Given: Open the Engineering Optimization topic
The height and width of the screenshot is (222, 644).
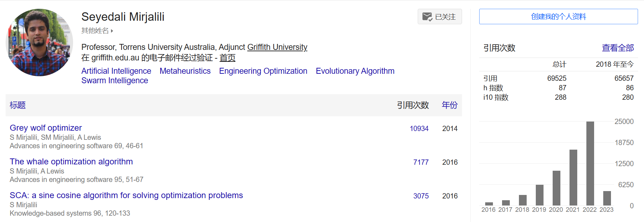Looking at the screenshot, I should pyautogui.click(x=263, y=71).
